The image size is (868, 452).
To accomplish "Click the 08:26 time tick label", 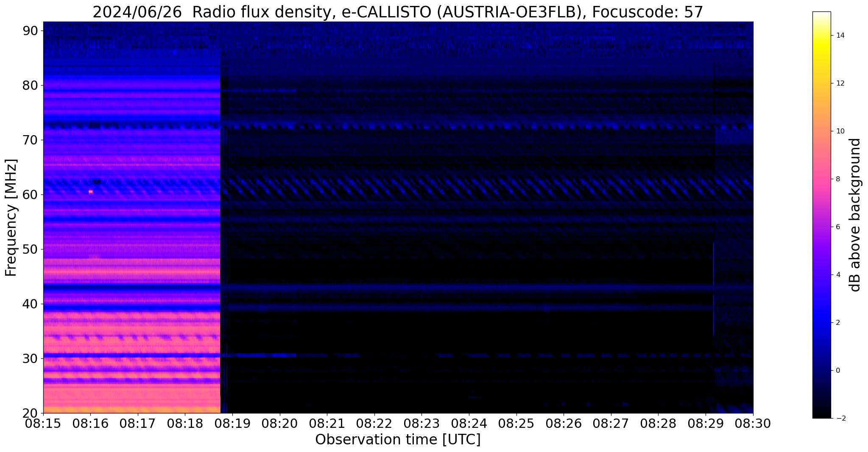I will pyautogui.click(x=564, y=423).
